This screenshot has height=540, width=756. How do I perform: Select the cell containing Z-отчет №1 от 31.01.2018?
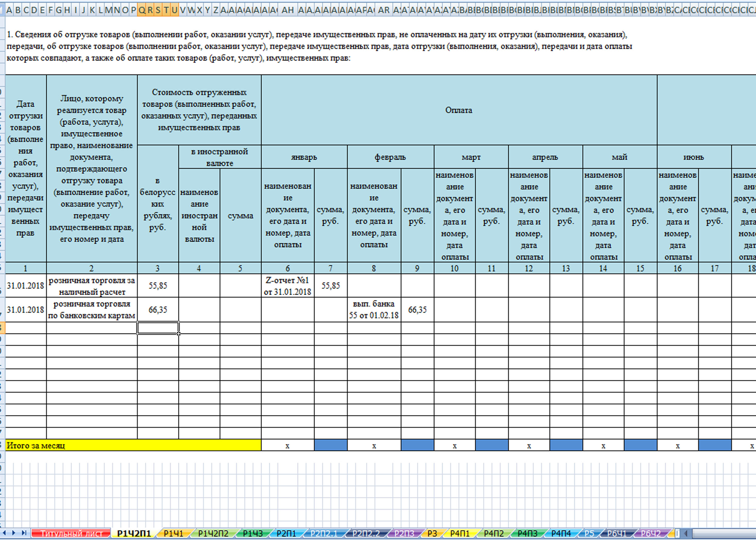click(x=288, y=286)
